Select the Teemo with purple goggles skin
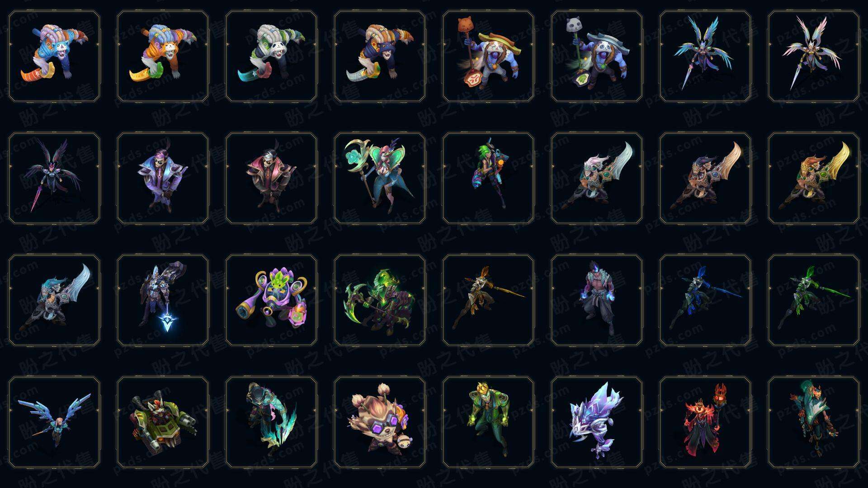Screen dimensions: 868x488 tap(380, 422)
